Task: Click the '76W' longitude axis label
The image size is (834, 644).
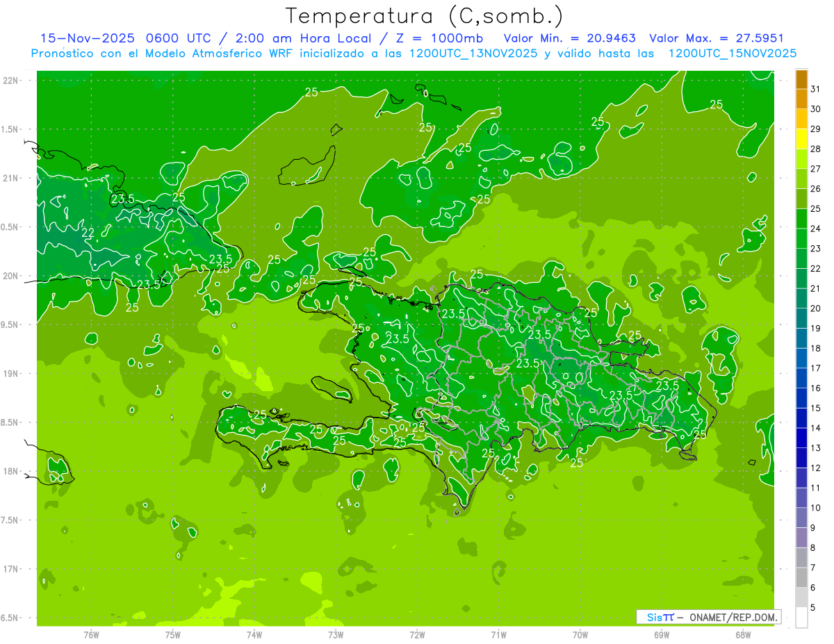Action: (x=91, y=634)
